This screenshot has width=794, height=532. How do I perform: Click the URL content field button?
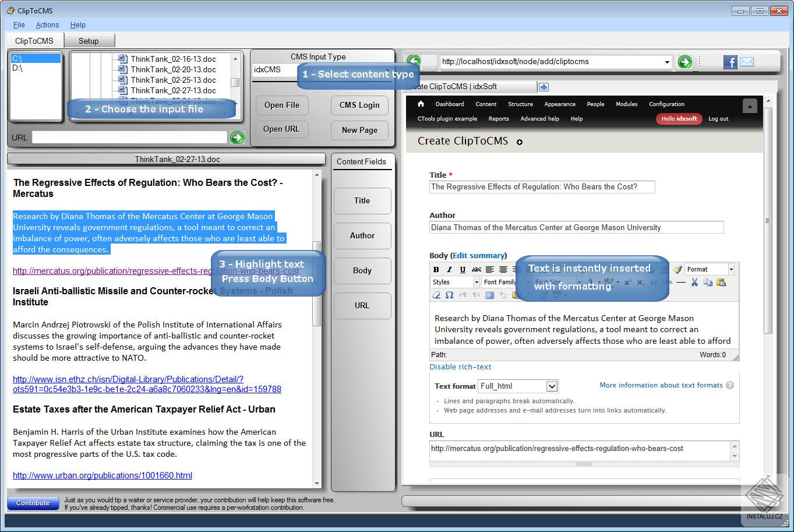pyautogui.click(x=362, y=306)
